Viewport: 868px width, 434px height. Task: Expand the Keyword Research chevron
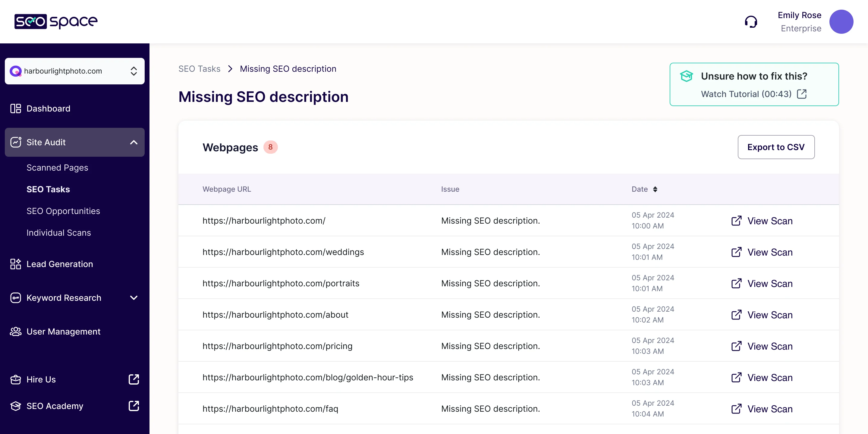[134, 297]
